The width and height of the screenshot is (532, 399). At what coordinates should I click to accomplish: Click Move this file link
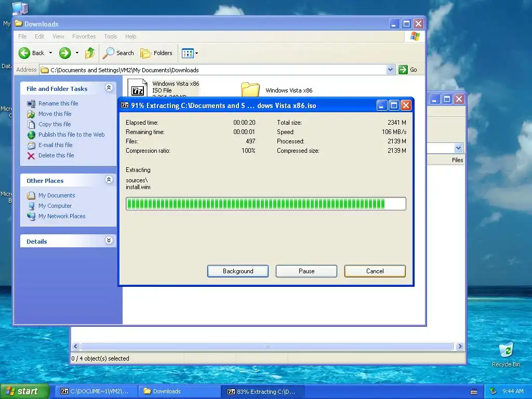(x=55, y=114)
